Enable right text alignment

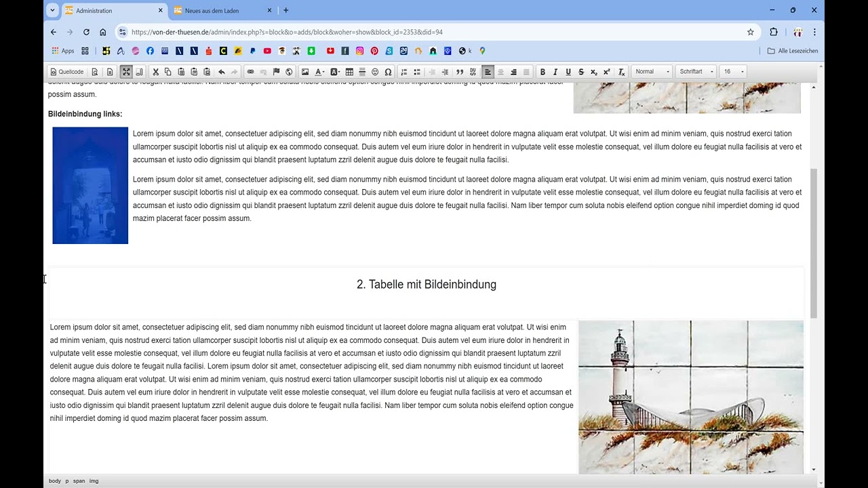click(x=513, y=72)
